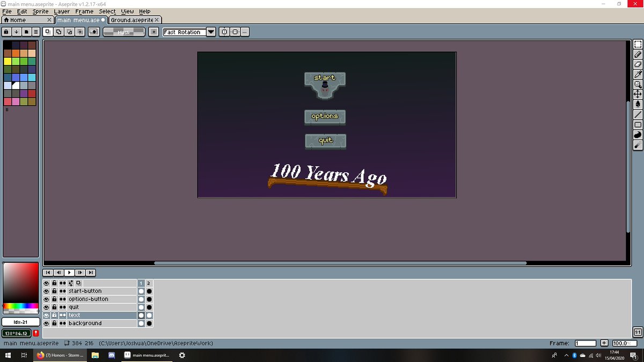This screenshot has width=644, height=362.
Task: Select the Line tool
Action: pyautogui.click(x=638, y=115)
